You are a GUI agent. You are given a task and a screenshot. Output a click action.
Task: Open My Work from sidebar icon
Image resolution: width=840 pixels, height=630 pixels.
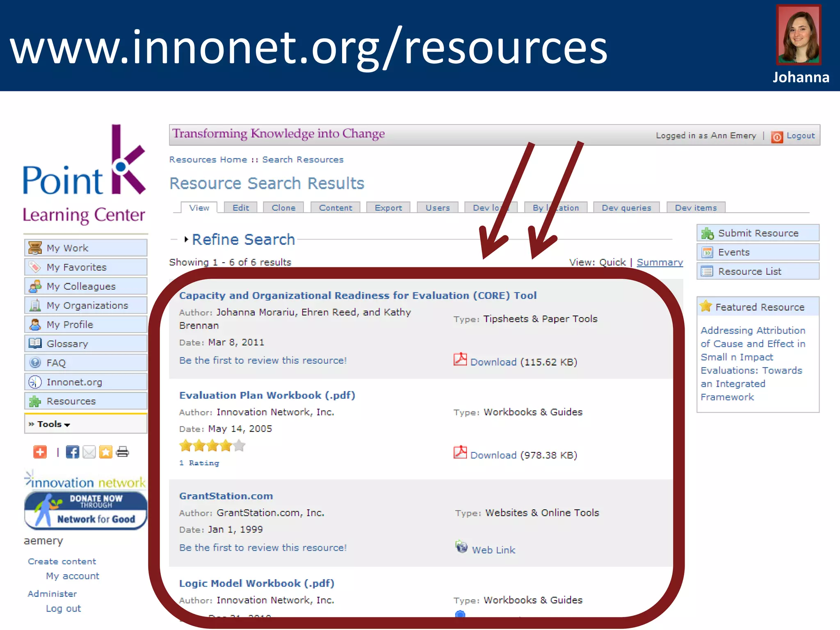35,248
